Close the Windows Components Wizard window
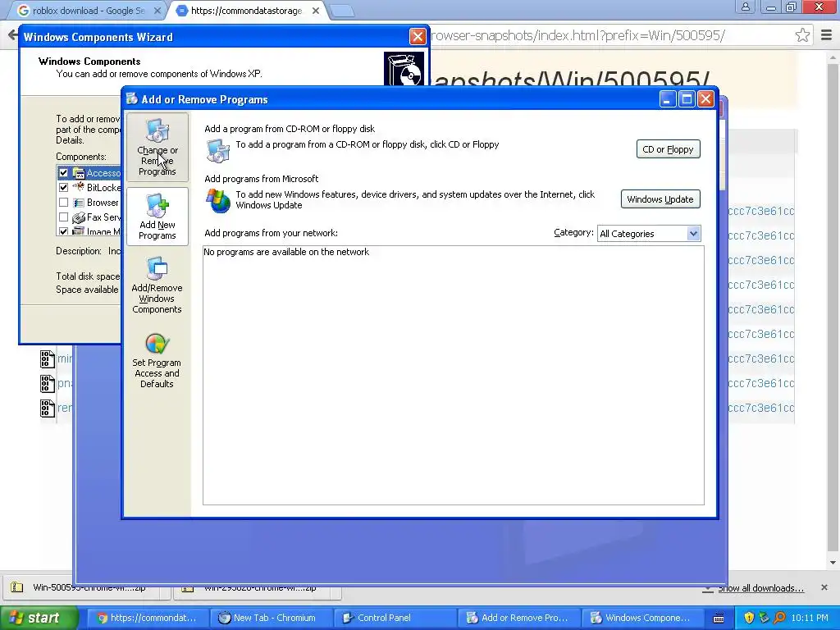The image size is (840, 630). pos(418,36)
